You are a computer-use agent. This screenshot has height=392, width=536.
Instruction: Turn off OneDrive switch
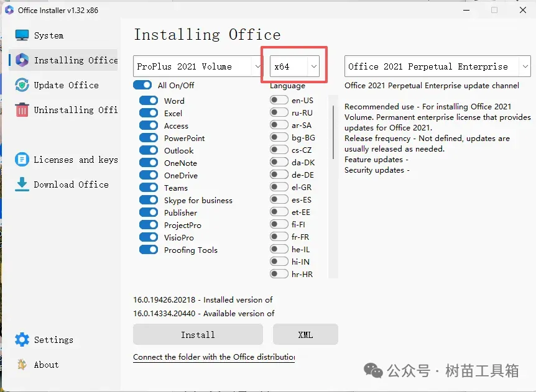tap(149, 175)
